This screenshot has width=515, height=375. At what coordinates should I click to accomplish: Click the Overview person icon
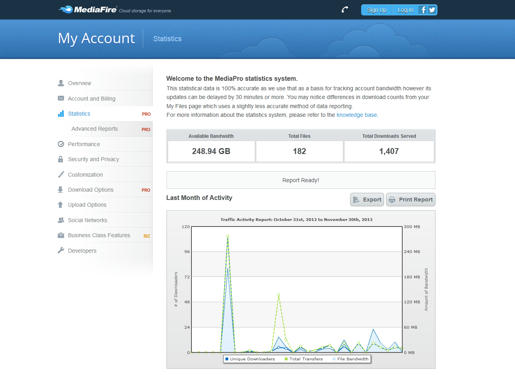click(x=61, y=83)
